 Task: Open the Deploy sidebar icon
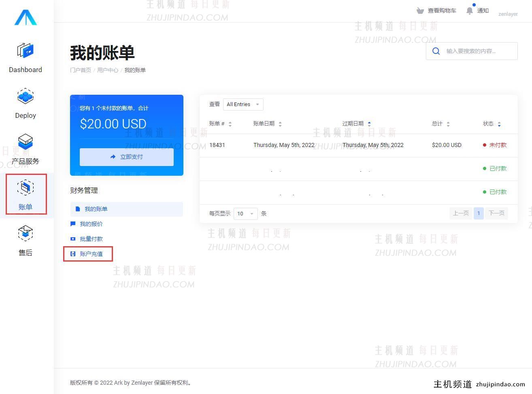tap(26, 96)
